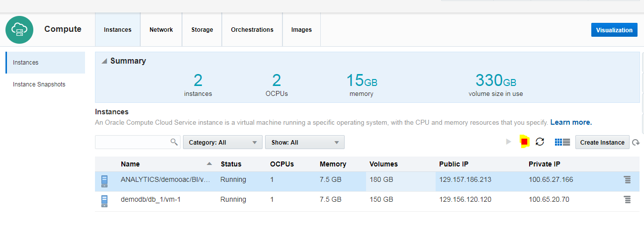Screen dimensions: 644x241
Task: Sort by Name column ascending arrow
Action: 209,163
